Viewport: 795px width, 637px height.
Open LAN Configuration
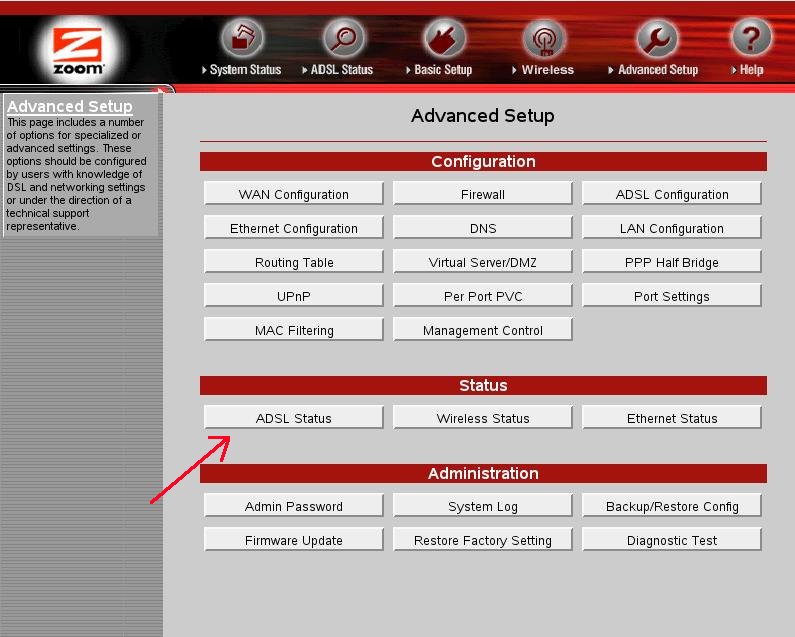(672, 228)
